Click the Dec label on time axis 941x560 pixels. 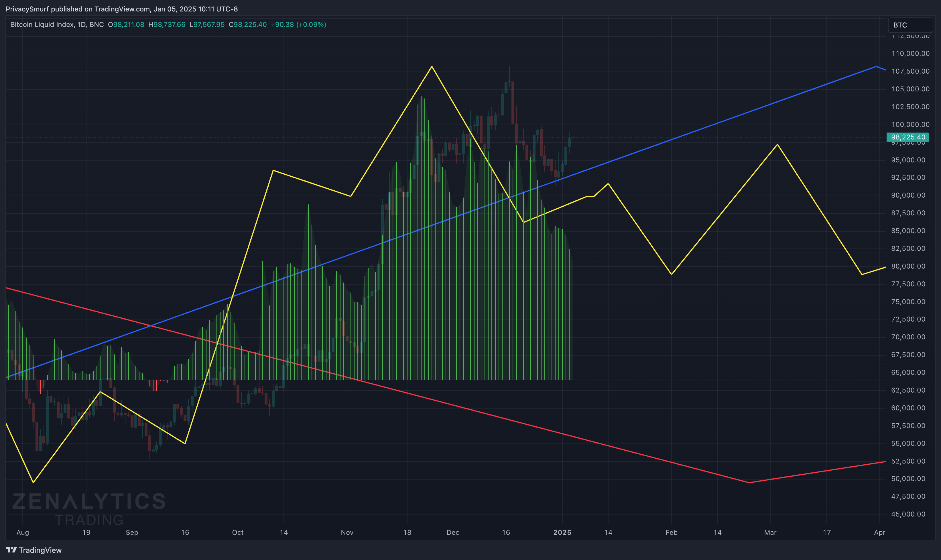452,533
